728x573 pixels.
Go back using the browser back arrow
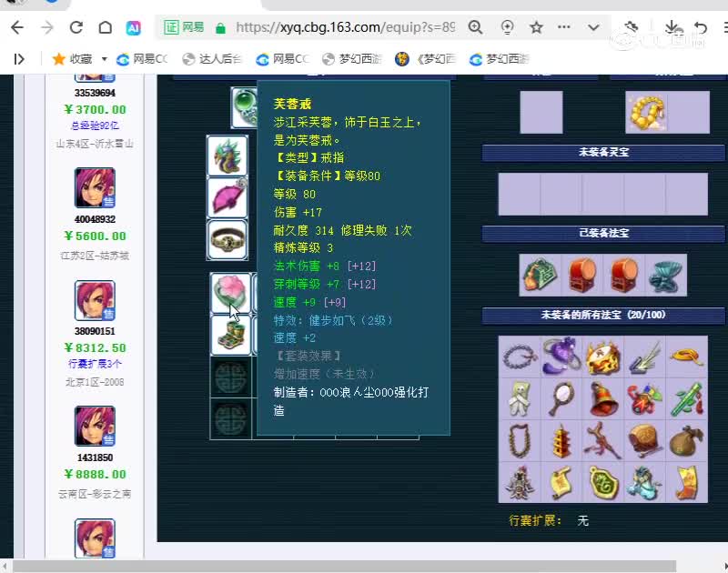(x=17, y=28)
